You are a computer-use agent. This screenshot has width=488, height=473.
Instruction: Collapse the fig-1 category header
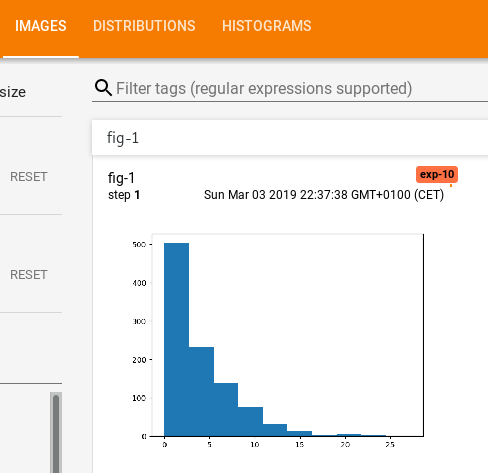(x=290, y=138)
